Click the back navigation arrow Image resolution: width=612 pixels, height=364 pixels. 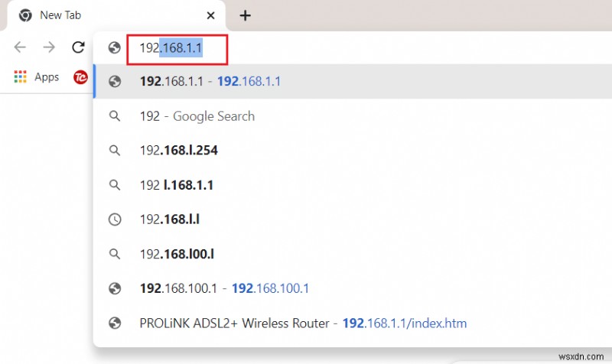(20, 47)
